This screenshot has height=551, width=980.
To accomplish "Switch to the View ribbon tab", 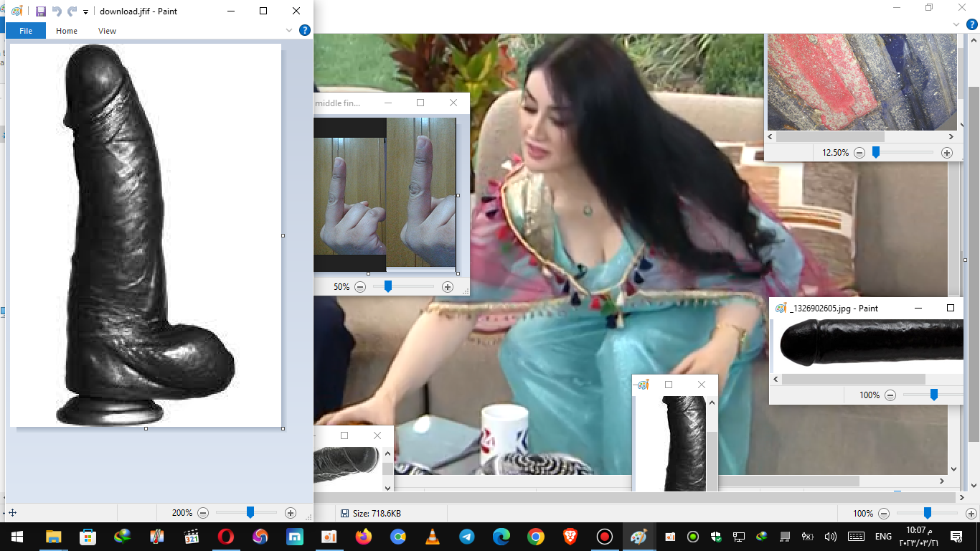I will 107,31.
